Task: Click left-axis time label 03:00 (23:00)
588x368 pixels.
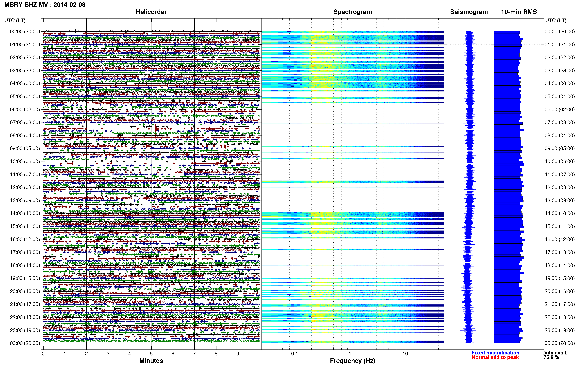Action: 25,71
